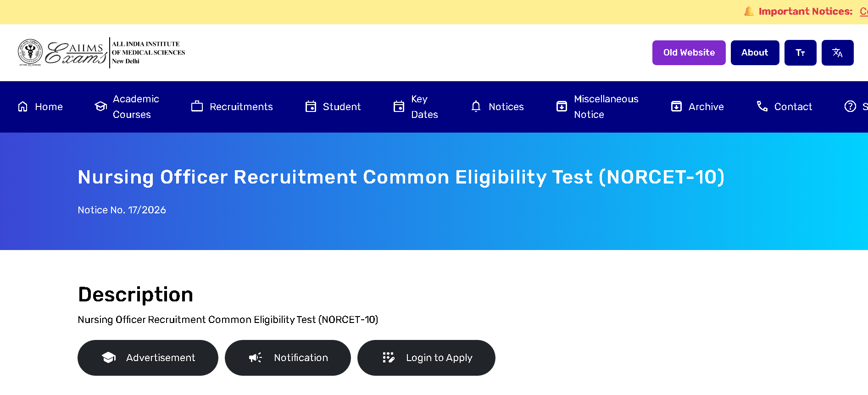Viewport: 868px width, 395px height.
Task: Go to the Old Website
Action: click(x=689, y=53)
